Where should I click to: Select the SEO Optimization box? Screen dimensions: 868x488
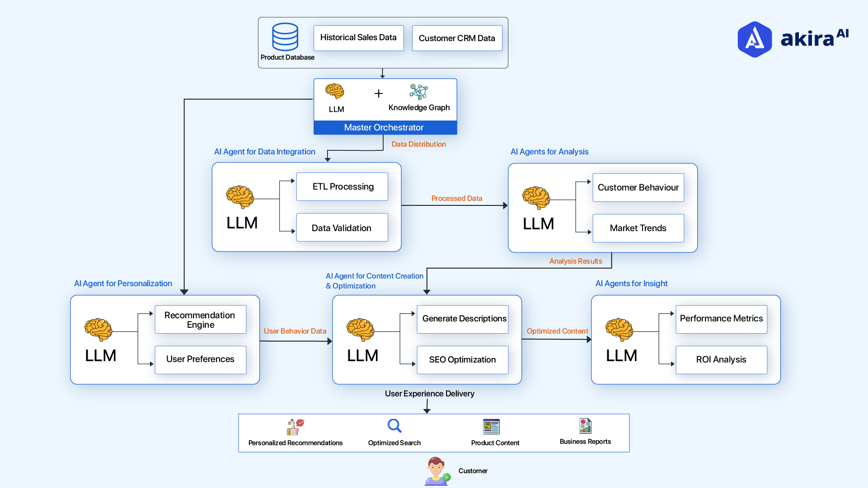462,360
